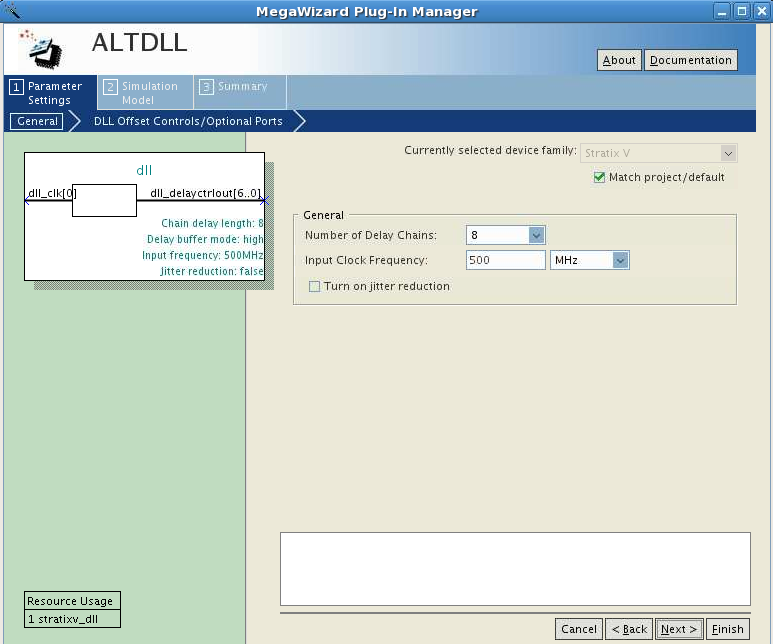Click the 1 stratixv_dll resource entry
773x644 pixels.
[72, 619]
